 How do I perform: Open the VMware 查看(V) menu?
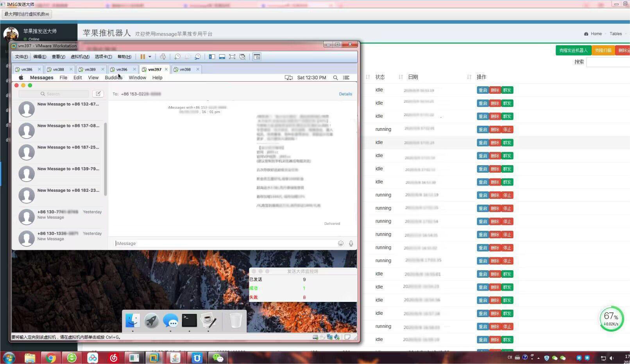(59, 57)
